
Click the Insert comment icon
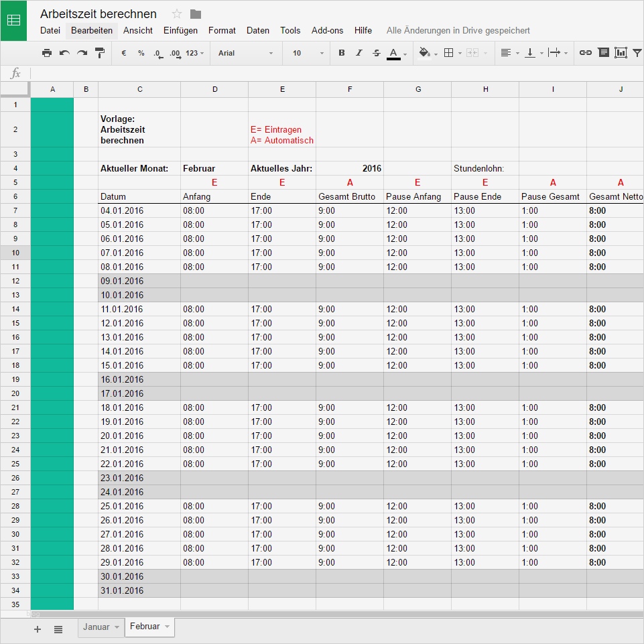604,52
